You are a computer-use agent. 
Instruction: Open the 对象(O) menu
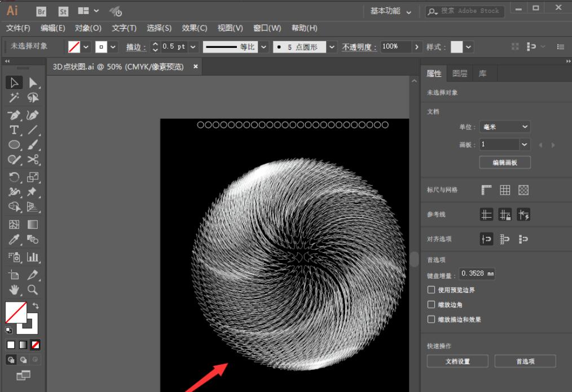[x=88, y=28]
